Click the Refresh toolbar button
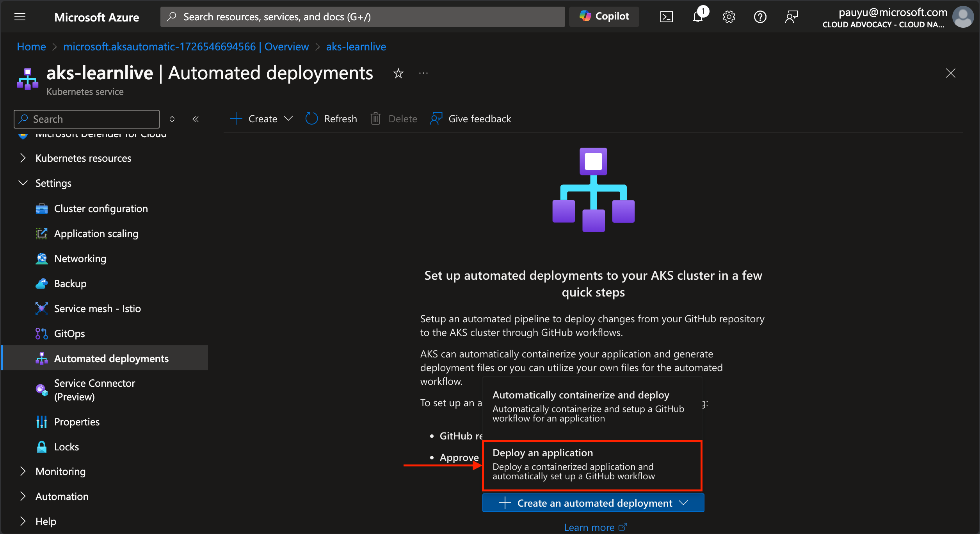This screenshot has width=980, height=534. coord(331,118)
